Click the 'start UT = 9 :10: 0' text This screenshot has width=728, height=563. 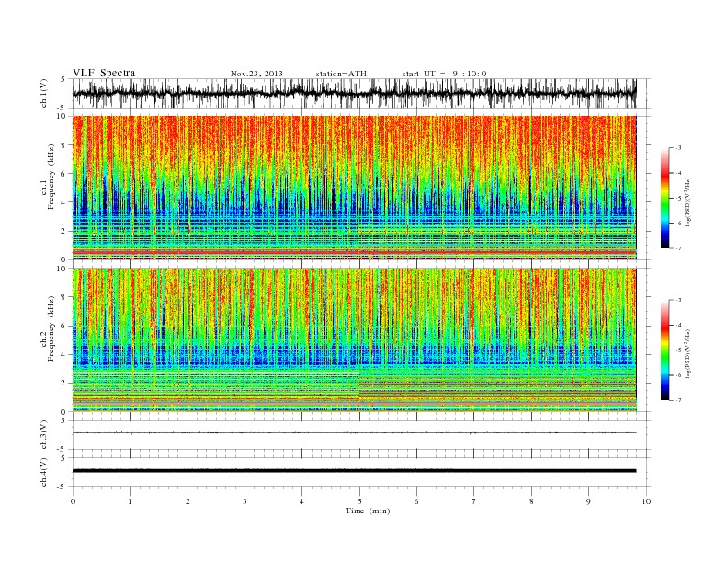[444, 74]
